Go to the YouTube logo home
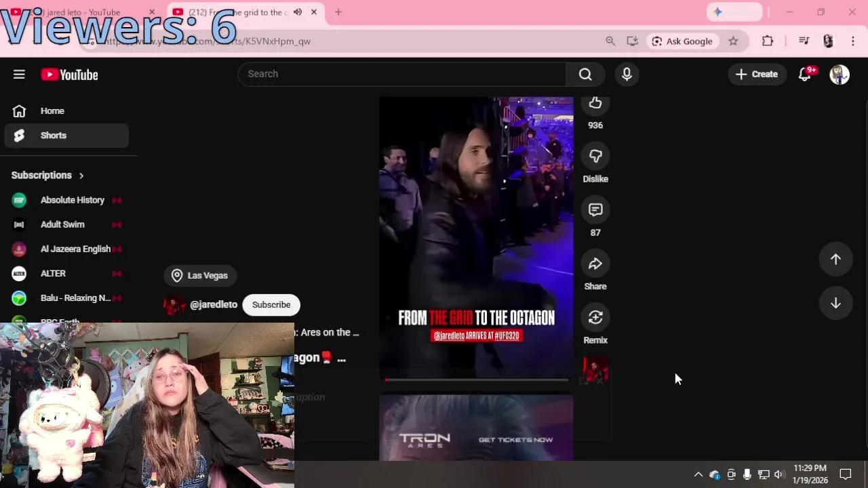This screenshot has width=868, height=488. [x=69, y=75]
